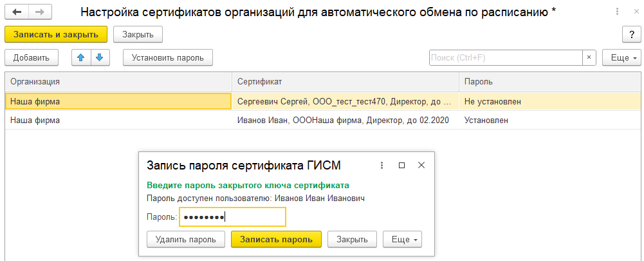The image size is (644, 261).
Task: Click 'Удалить пароль' button
Action: point(185,240)
